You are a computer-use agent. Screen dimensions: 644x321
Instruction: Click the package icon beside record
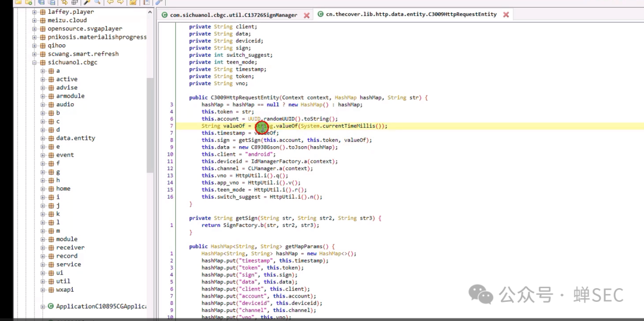click(x=51, y=256)
